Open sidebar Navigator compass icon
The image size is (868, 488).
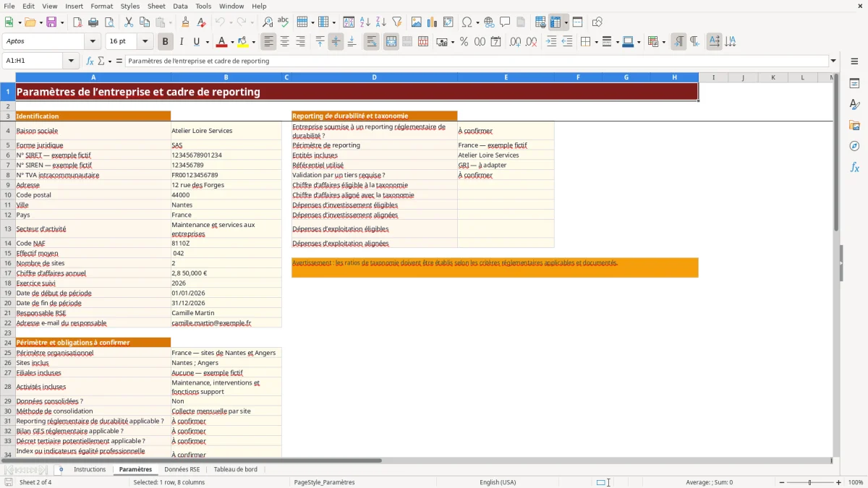tap(854, 146)
